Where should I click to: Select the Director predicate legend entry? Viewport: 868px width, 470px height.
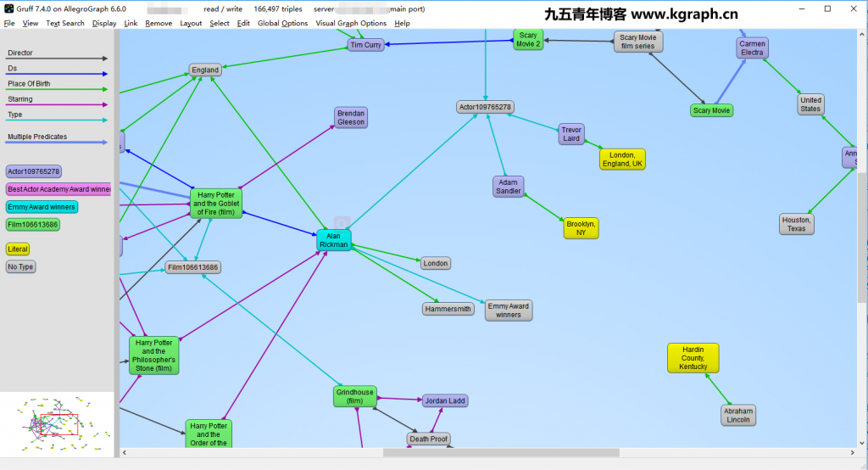coord(57,54)
